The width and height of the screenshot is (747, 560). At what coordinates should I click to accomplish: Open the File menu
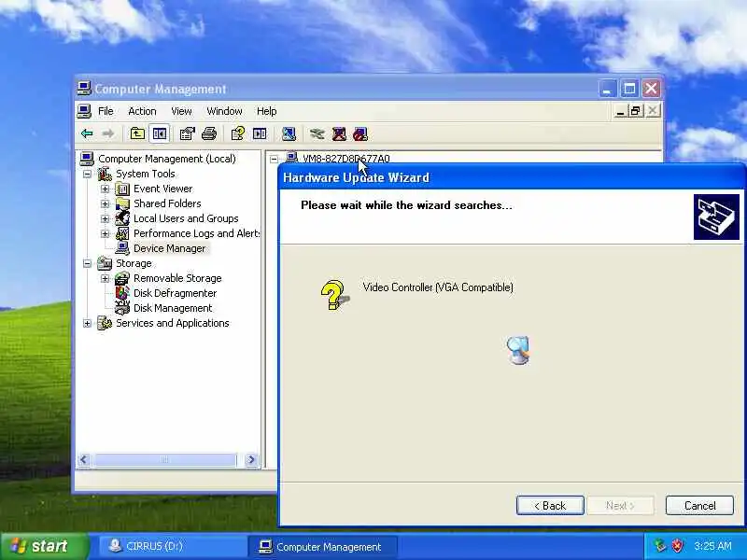point(106,111)
